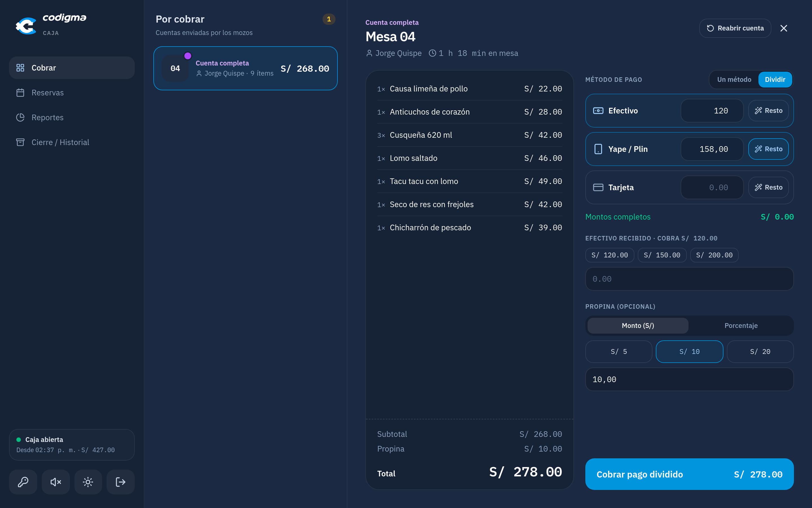812x508 pixels.
Task: Click the Yape / Plin phone icon
Action: click(x=598, y=149)
